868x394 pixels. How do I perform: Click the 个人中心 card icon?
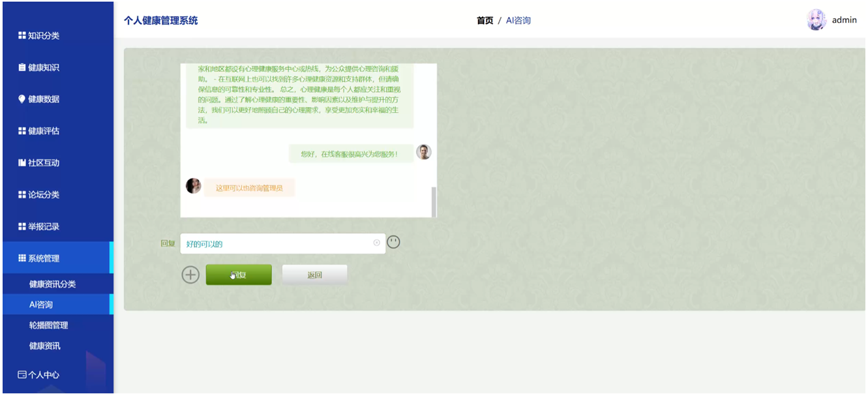pos(22,375)
